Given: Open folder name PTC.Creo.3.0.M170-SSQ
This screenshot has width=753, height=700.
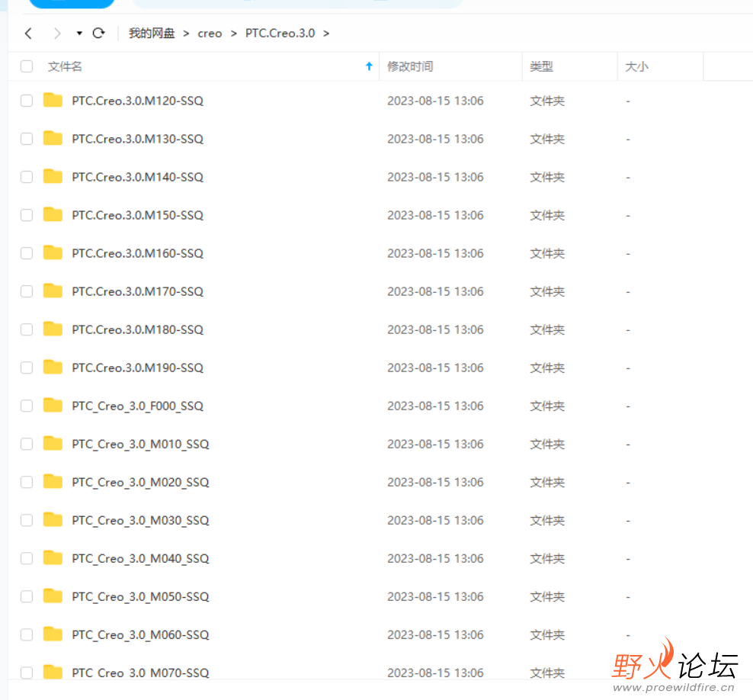Looking at the screenshot, I should pos(138,291).
